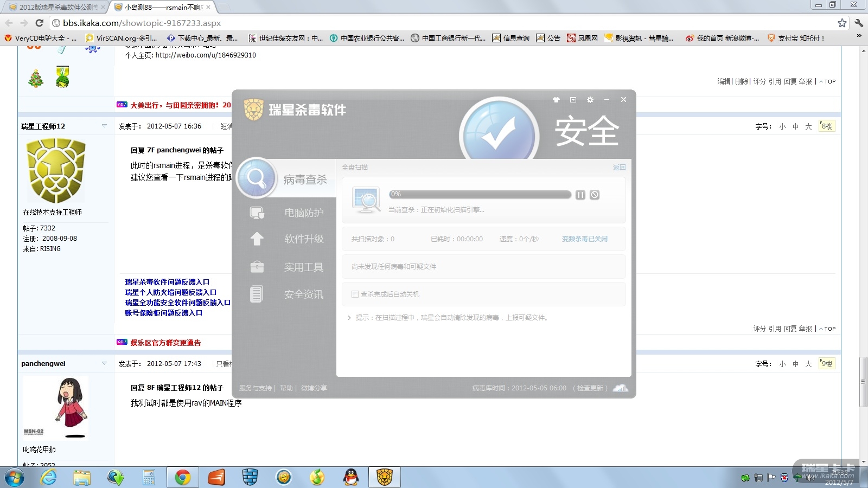This screenshot has height=488, width=868.
Task: Click the scan progress bar
Action: click(480, 194)
